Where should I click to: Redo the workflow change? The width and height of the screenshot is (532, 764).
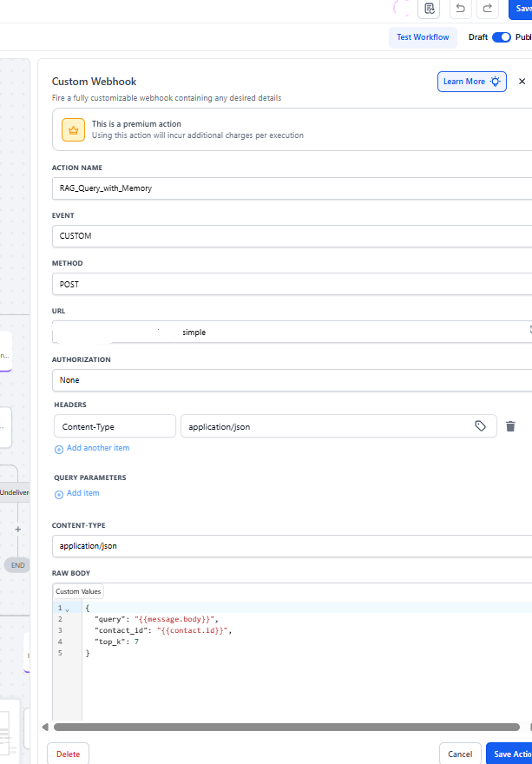pyautogui.click(x=488, y=9)
